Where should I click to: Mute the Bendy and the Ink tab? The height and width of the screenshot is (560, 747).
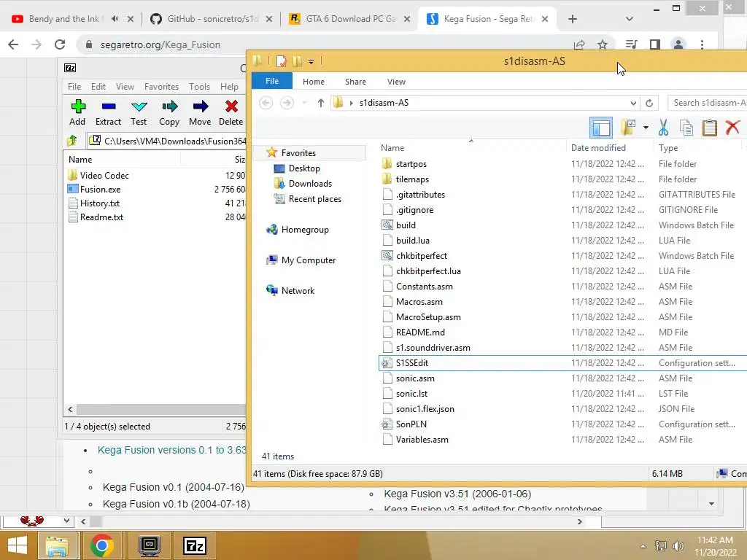(x=115, y=19)
